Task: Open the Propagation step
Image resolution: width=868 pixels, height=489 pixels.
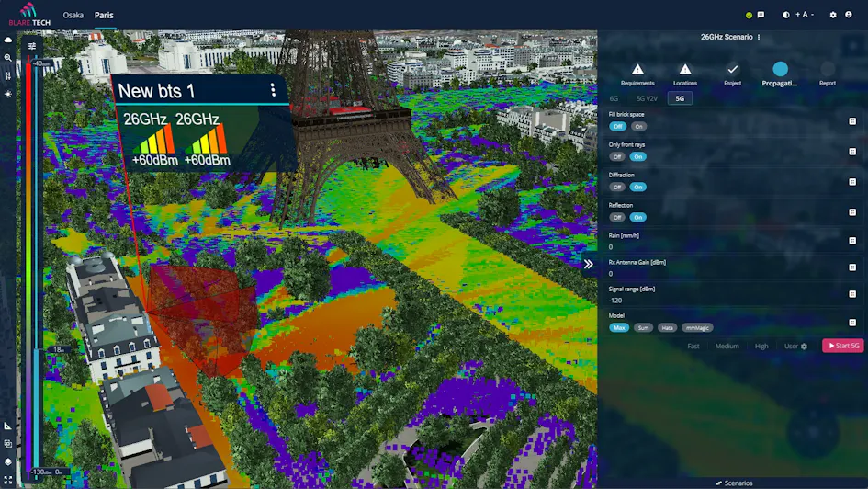Action: click(x=780, y=74)
